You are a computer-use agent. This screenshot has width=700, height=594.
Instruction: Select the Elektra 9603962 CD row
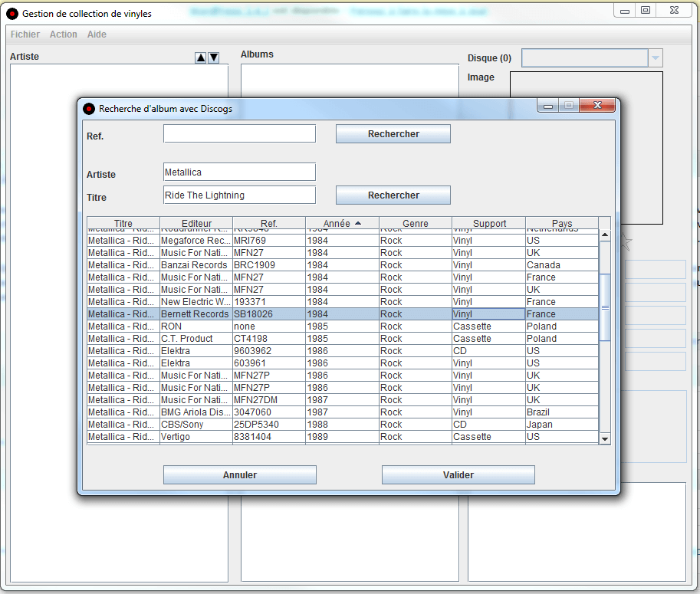(x=343, y=351)
